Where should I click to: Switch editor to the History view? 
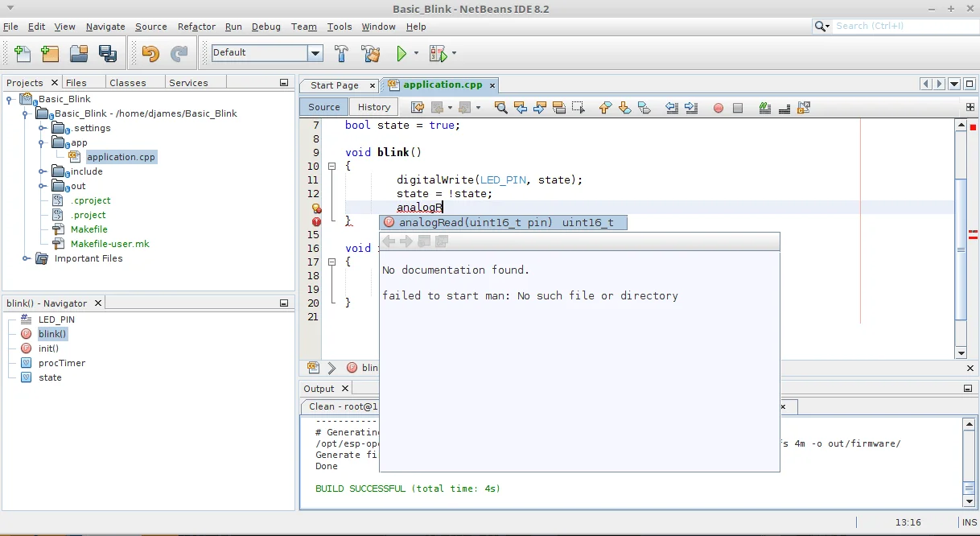pos(374,107)
